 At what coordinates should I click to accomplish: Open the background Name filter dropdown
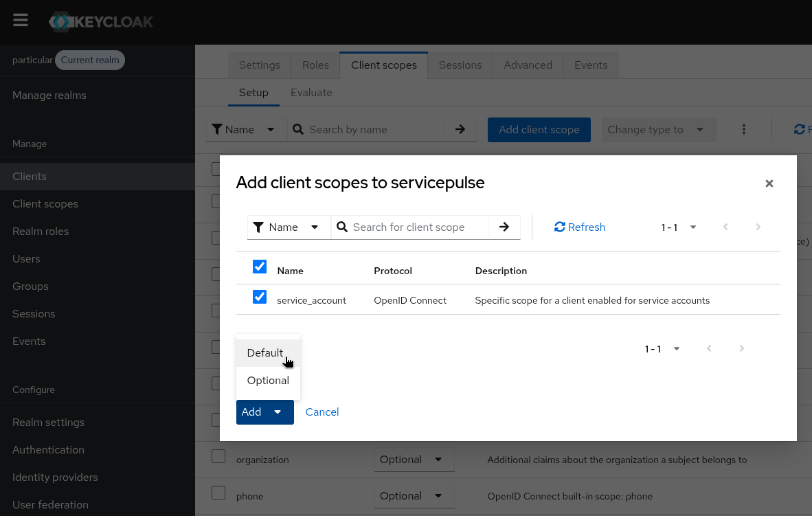pos(247,130)
